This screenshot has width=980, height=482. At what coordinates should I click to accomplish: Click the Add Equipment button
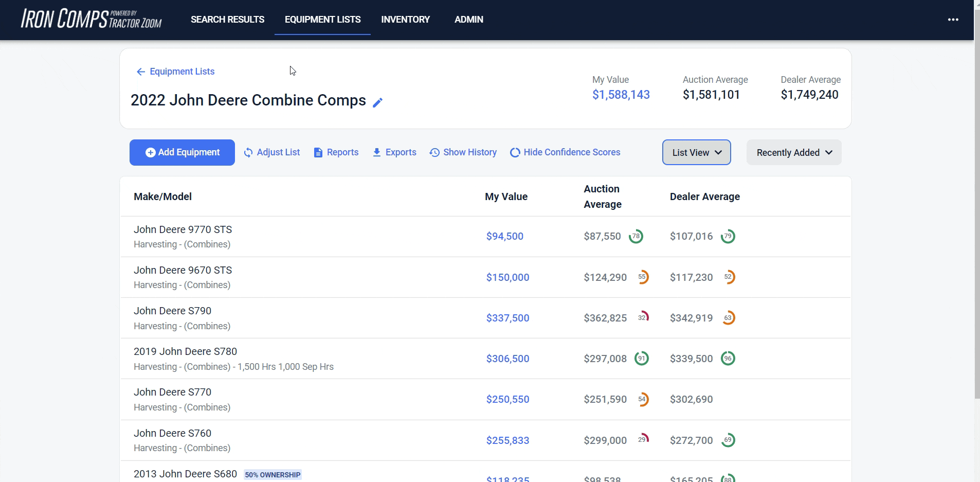pyautogui.click(x=182, y=152)
